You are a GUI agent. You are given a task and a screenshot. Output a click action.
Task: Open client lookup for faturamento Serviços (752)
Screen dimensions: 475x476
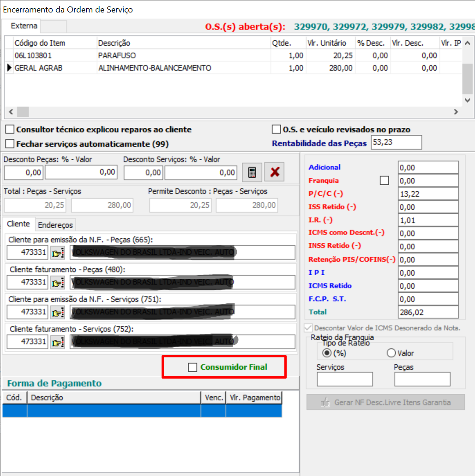[x=58, y=342]
